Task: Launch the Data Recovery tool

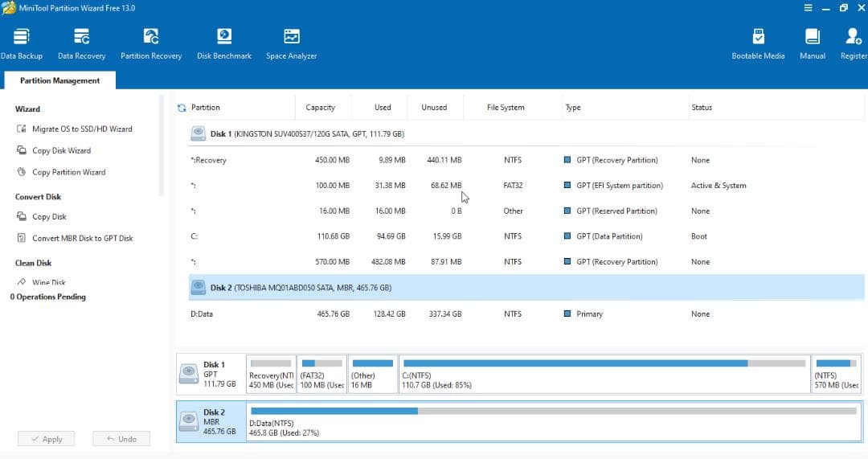Action: pyautogui.click(x=81, y=43)
